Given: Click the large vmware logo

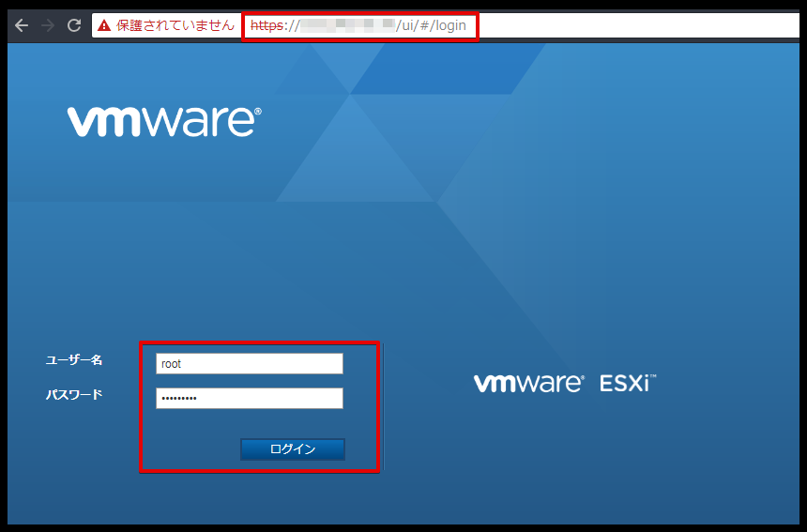Looking at the screenshot, I should tap(164, 121).
